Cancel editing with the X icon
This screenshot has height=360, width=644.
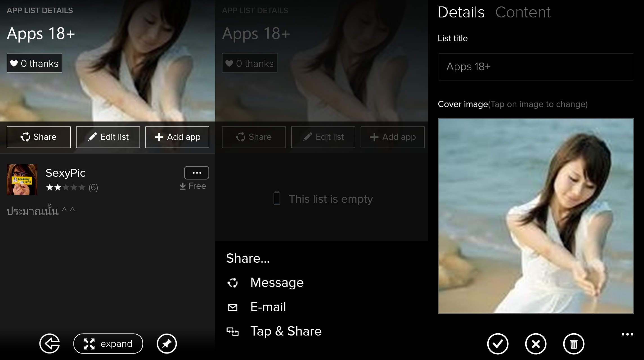(x=536, y=344)
